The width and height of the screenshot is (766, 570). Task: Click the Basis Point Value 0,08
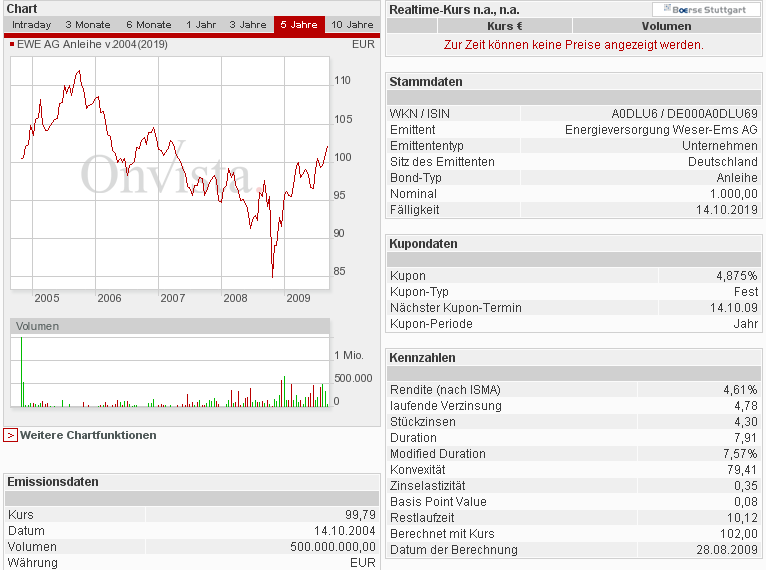point(745,502)
